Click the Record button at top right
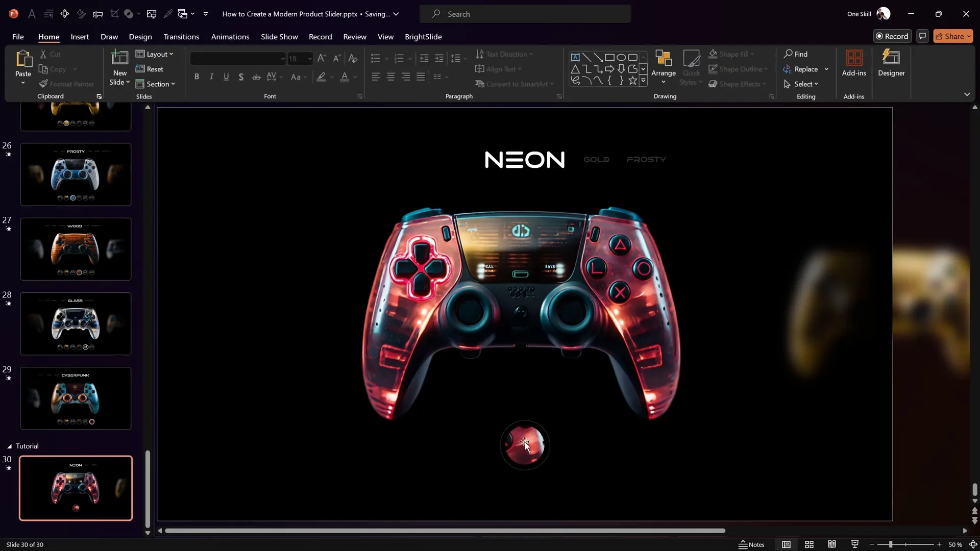The width and height of the screenshot is (980, 551). (892, 36)
